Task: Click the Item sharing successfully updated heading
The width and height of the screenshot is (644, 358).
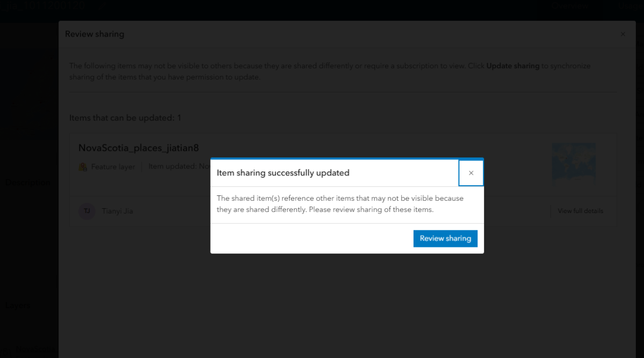Action: pos(283,173)
